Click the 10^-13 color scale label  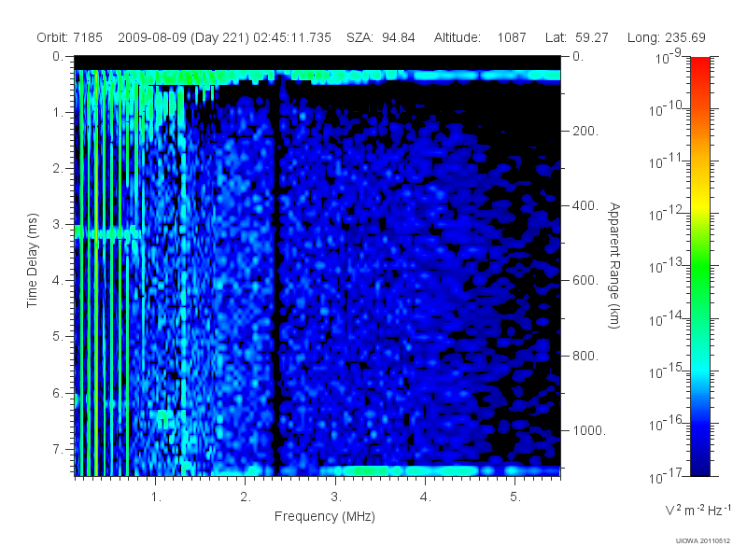pyautogui.click(x=667, y=266)
